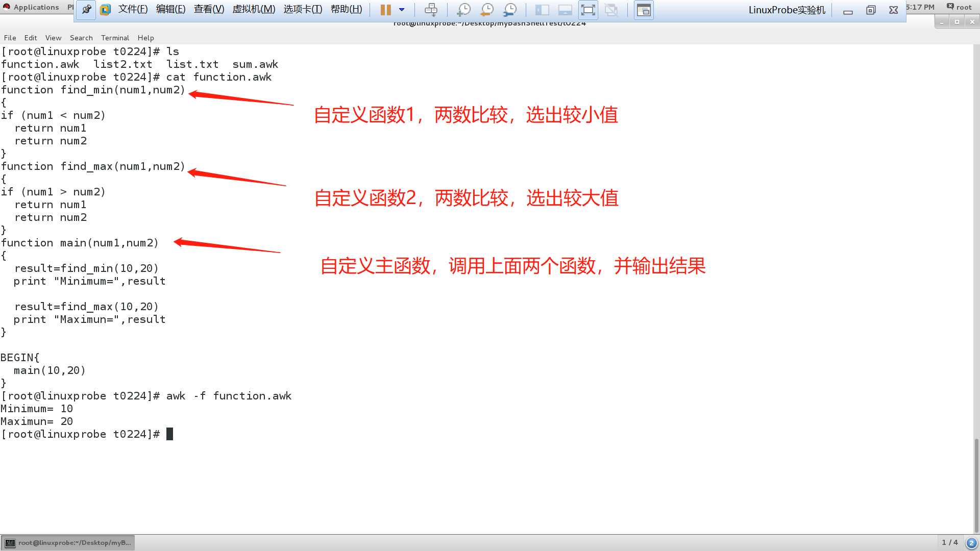Toggle full screen mode icon
Screen dimensions: 980x551
tap(588, 10)
